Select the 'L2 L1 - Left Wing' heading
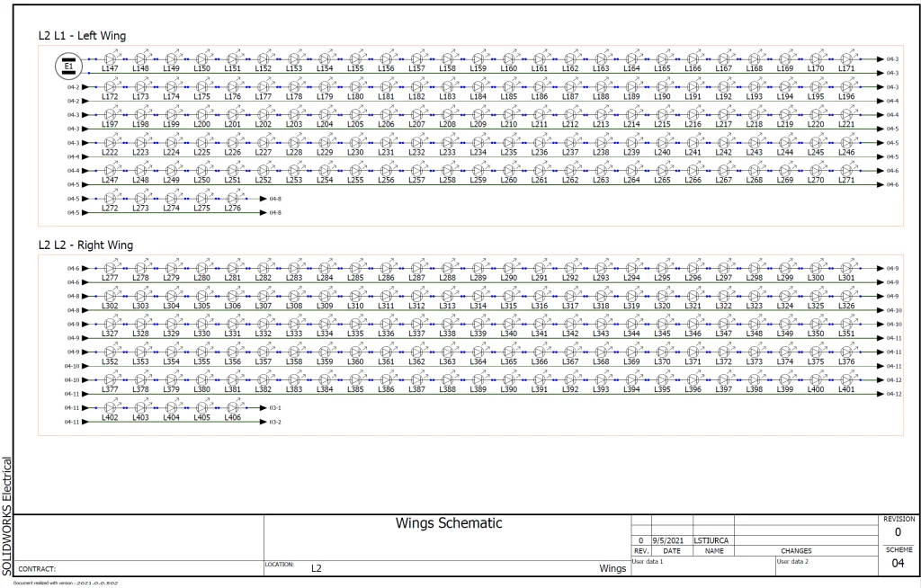This screenshot has height=588, width=921. point(82,35)
